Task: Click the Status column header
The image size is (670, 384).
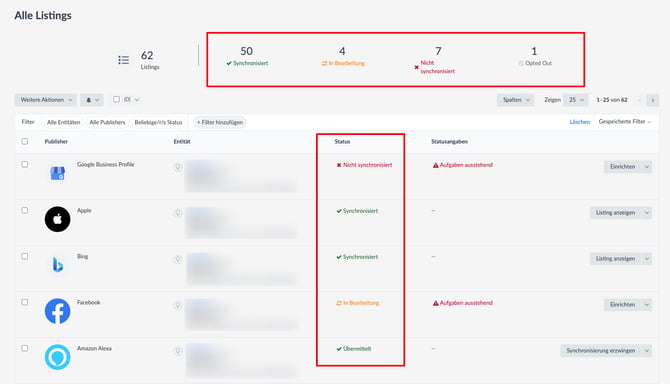Action: (342, 141)
